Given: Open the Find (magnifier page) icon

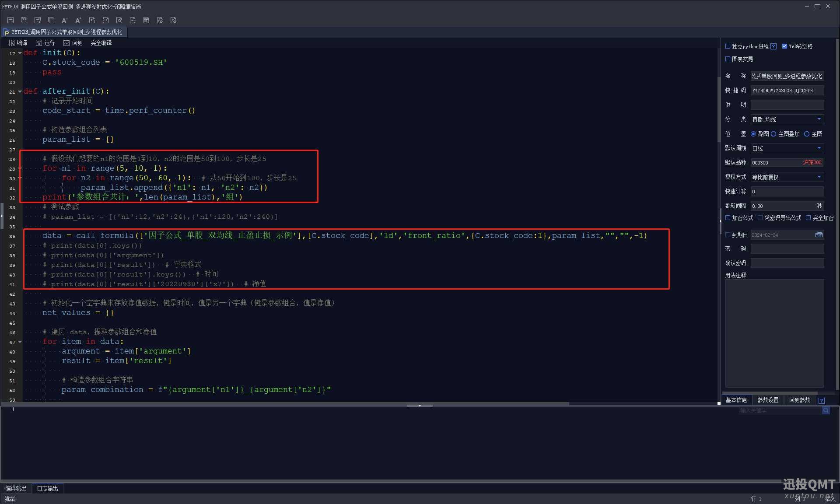Looking at the screenshot, I should tap(119, 20).
